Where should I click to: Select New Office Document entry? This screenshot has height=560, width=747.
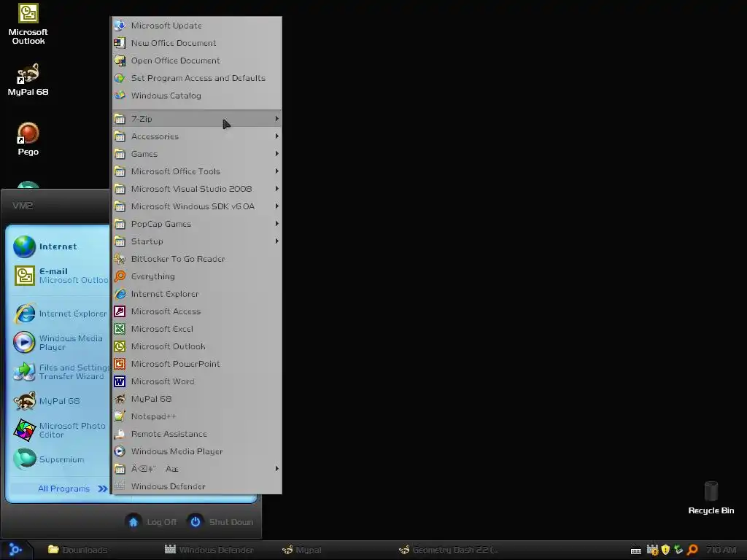click(197, 43)
